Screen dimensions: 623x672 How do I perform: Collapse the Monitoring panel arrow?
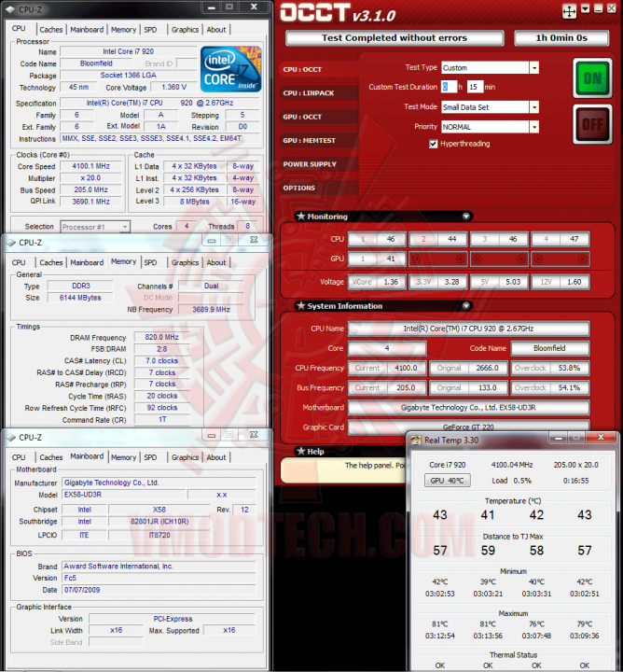[466, 217]
